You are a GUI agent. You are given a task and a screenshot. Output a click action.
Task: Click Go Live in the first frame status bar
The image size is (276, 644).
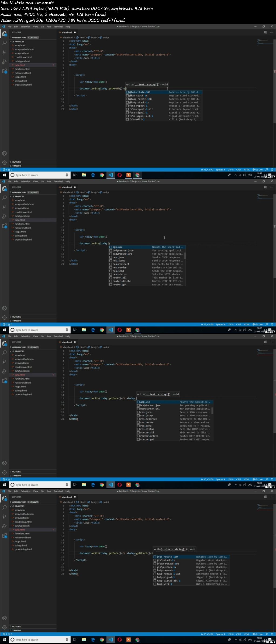(258, 170)
